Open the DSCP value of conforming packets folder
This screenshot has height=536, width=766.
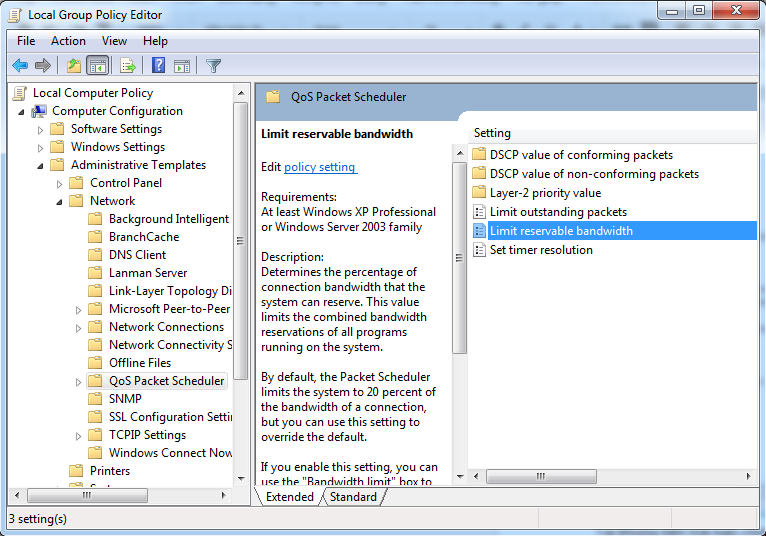[x=580, y=155]
